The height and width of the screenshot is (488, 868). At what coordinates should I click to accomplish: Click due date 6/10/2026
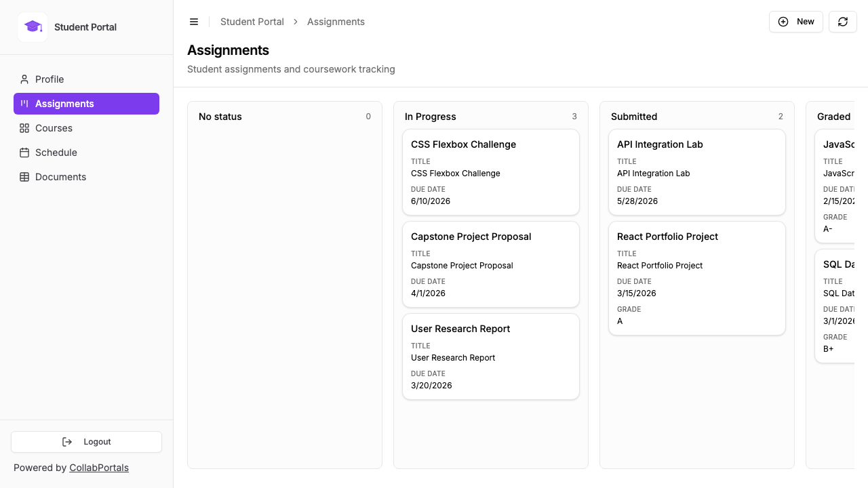431,201
